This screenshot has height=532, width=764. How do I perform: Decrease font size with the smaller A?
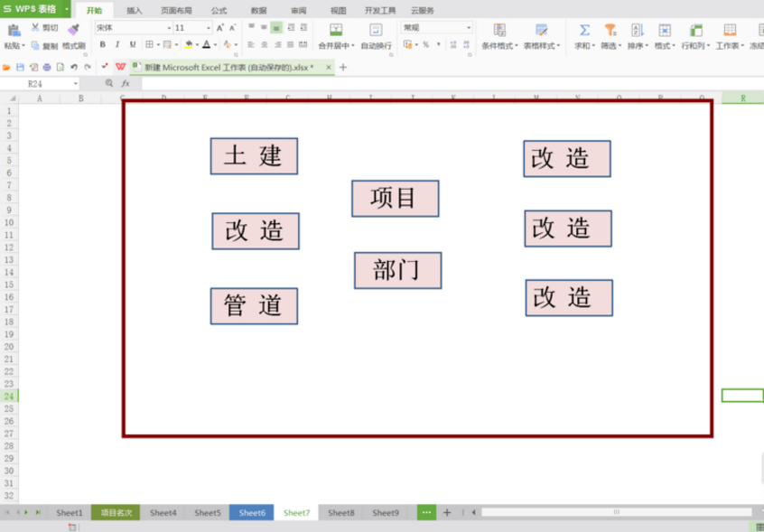(232, 28)
